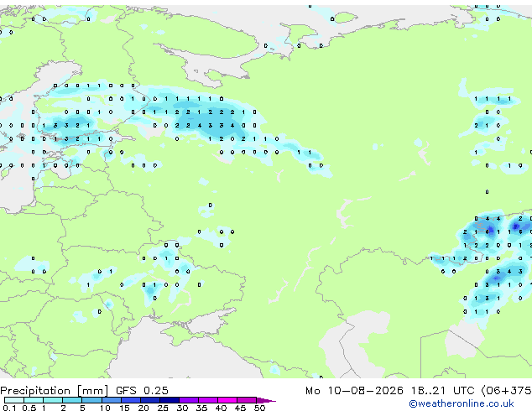Choose the 25–30 mm dark blue swatch
Viewport: 532px width, 411px height.
169,400
